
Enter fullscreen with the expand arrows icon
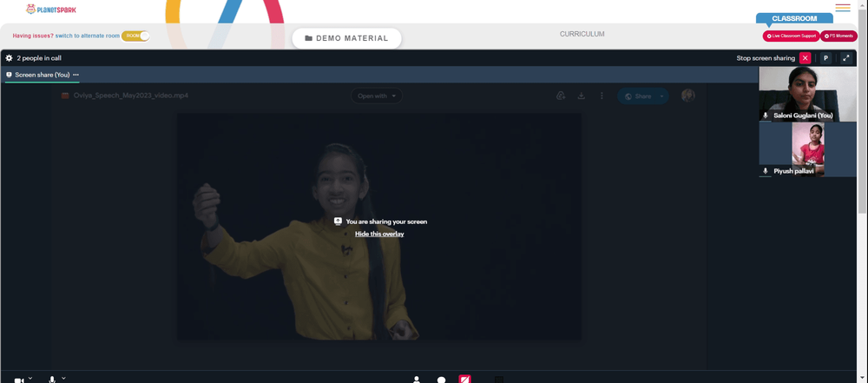click(x=845, y=57)
